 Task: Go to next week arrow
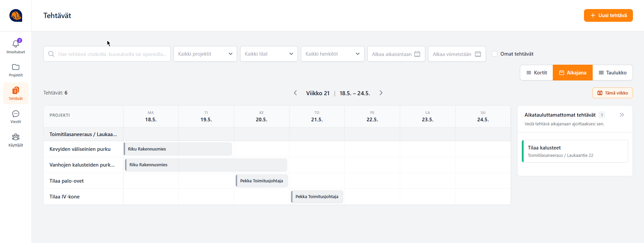click(381, 93)
